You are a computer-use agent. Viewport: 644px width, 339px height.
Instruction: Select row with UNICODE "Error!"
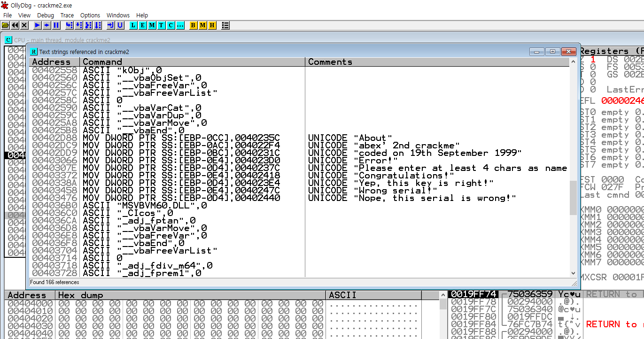[299, 161]
